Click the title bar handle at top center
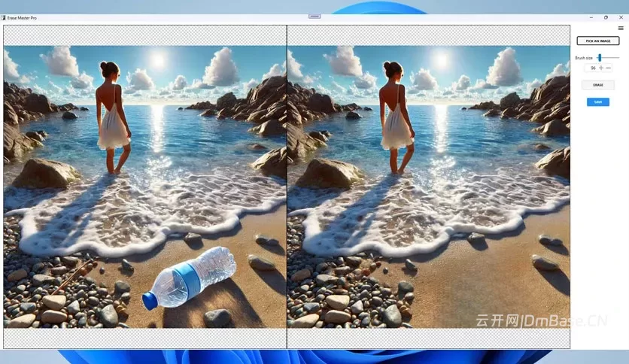Viewport: 629px width, 364px height. (314, 17)
